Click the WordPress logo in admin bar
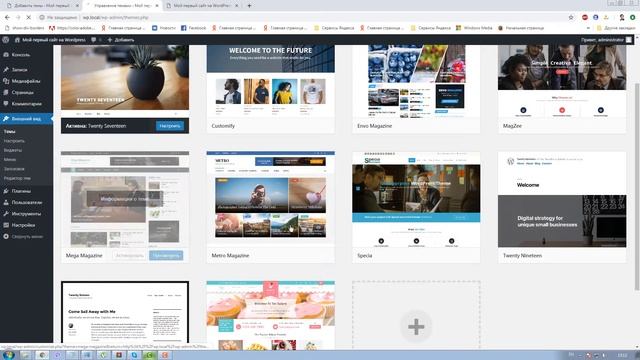 (6, 40)
